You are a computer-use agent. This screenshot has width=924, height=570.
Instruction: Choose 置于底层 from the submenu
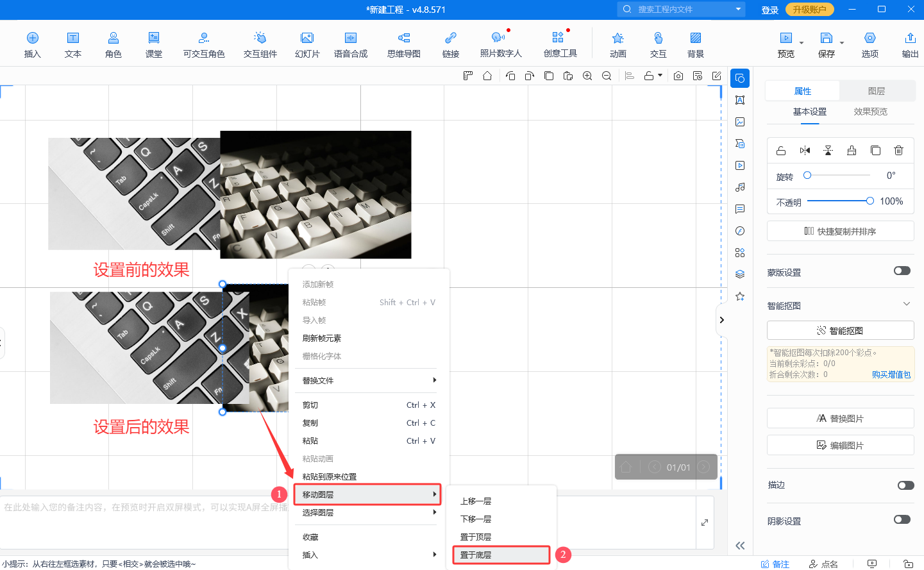(501, 555)
